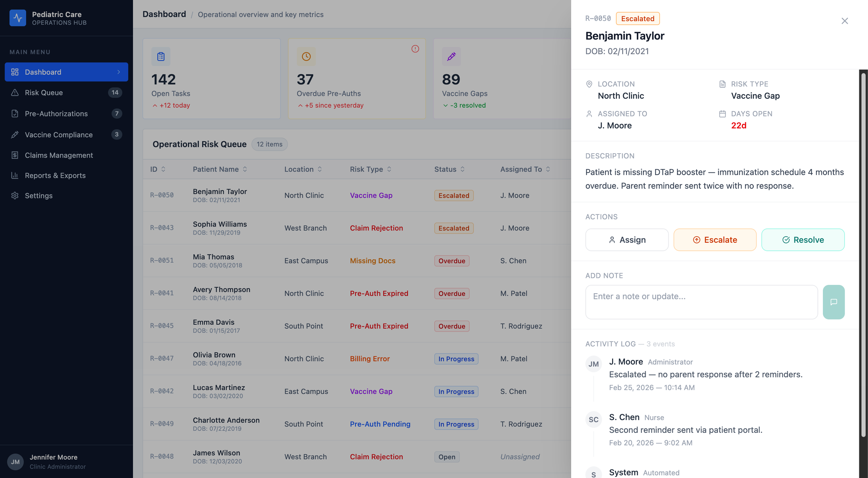Click the Enter a note text field
The image size is (868, 478).
coord(701,302)
